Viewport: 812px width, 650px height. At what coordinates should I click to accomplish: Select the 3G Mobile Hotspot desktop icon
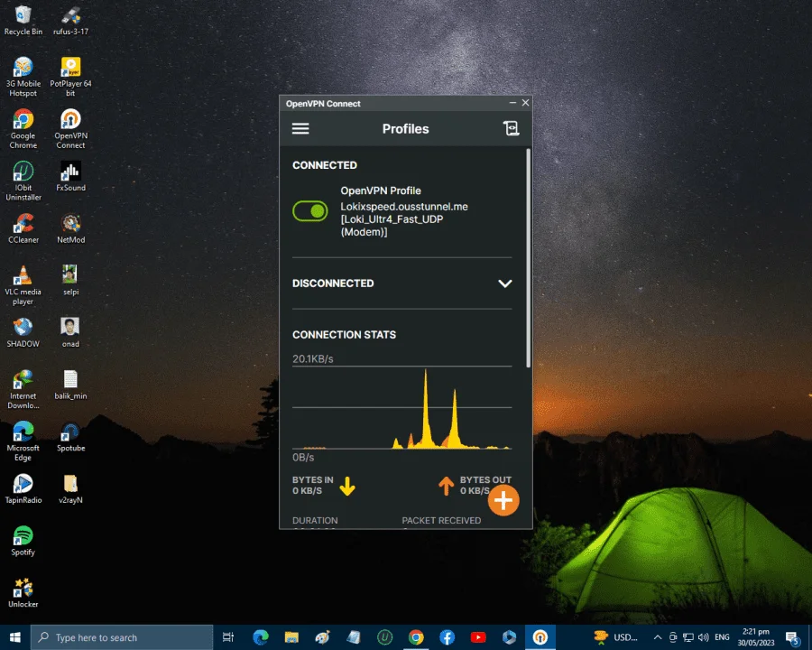tap(23, 78)
